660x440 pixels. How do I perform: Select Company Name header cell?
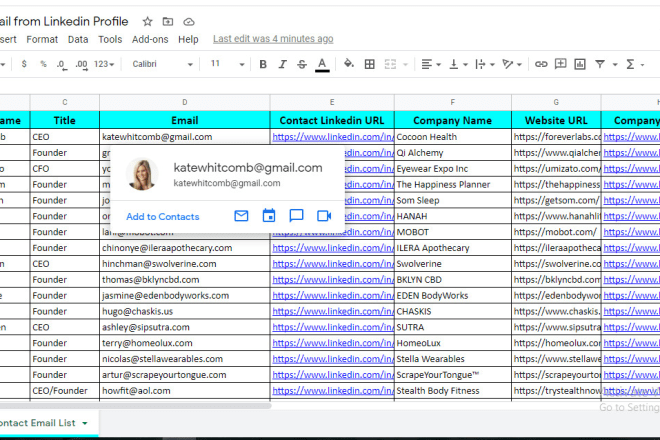coord(452,120)
